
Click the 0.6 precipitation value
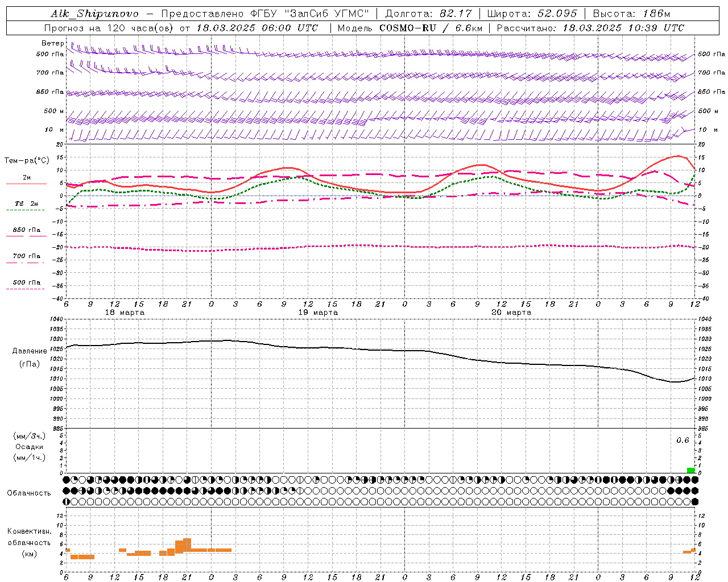[x=682, y=440]
